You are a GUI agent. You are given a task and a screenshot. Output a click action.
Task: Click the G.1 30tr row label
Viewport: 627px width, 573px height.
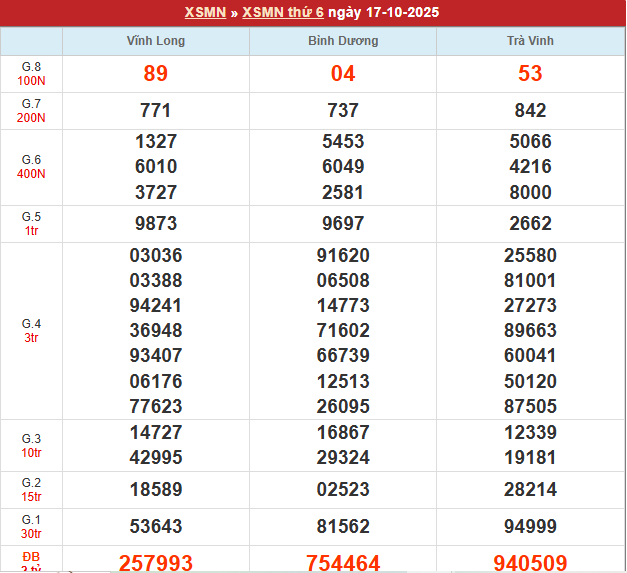(x=31, y=526)
